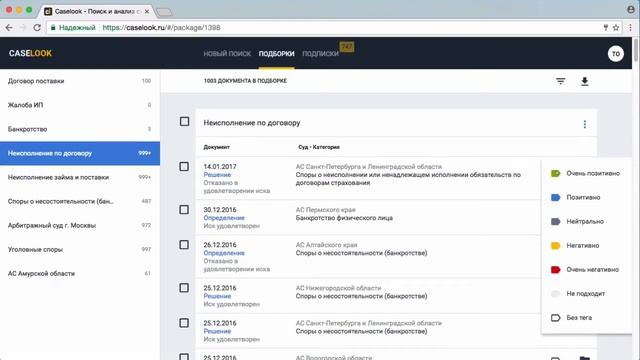
Task: Go back with browser back arrow
Action: tap(9, 27)
